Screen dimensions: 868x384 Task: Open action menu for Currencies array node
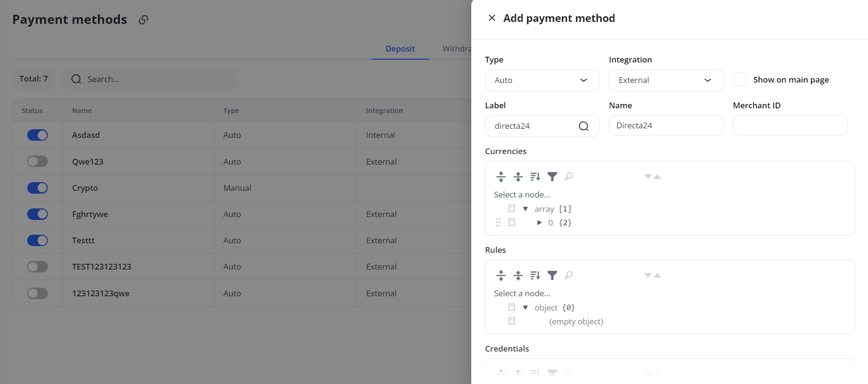tap(512, 208)
